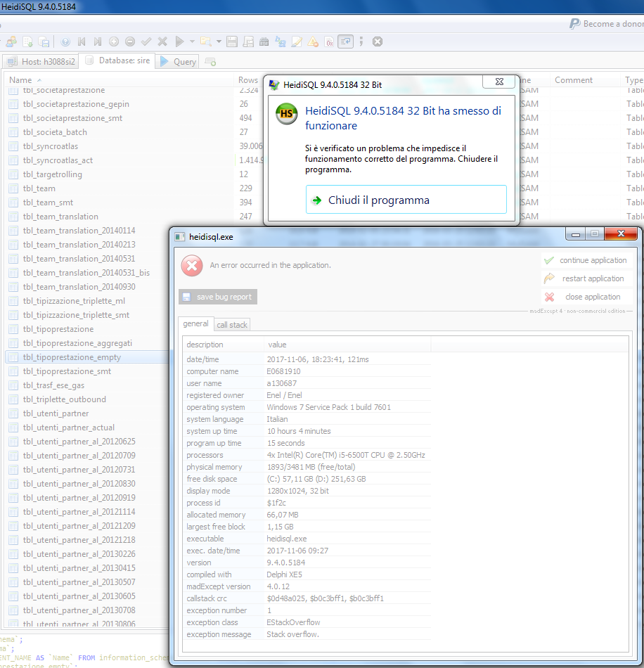
Task: Select table tbl_syncroatlas_act
Action: (x=58, y=160)
